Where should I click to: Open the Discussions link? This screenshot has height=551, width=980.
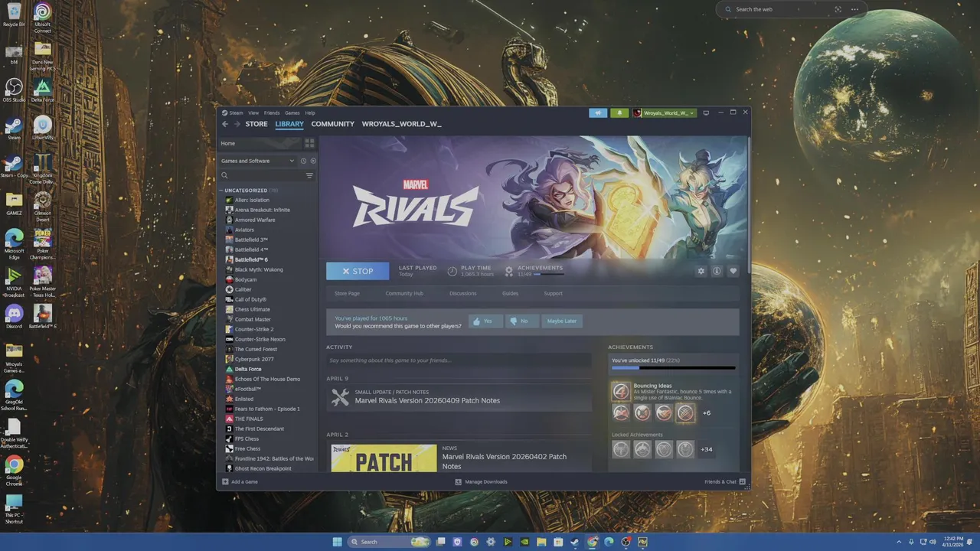point(462,293)
